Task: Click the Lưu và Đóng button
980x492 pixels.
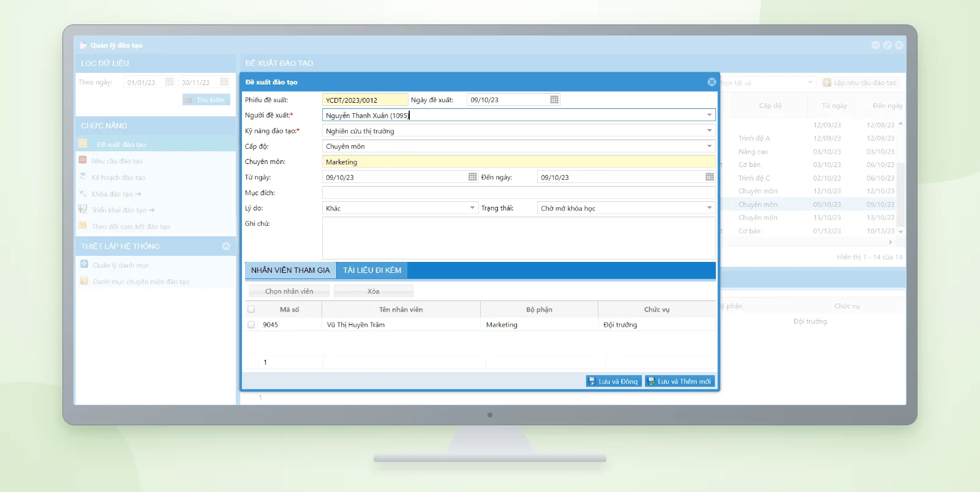Action: pos(613,381)
